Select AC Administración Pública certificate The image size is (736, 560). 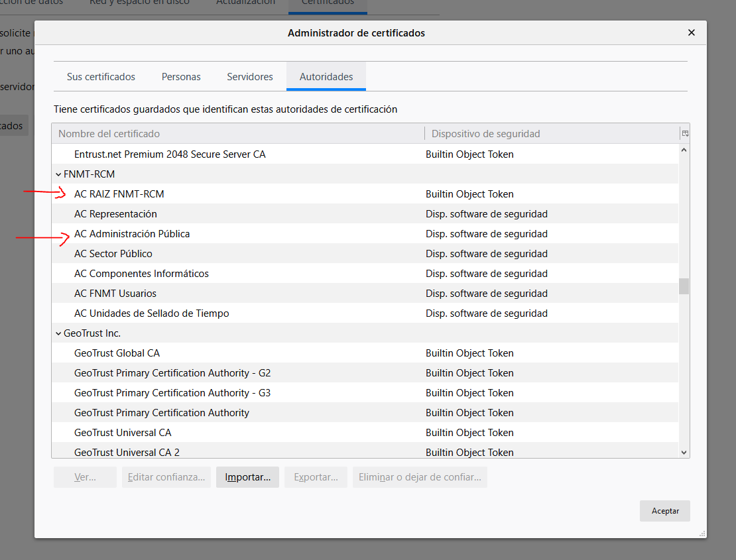365,233
